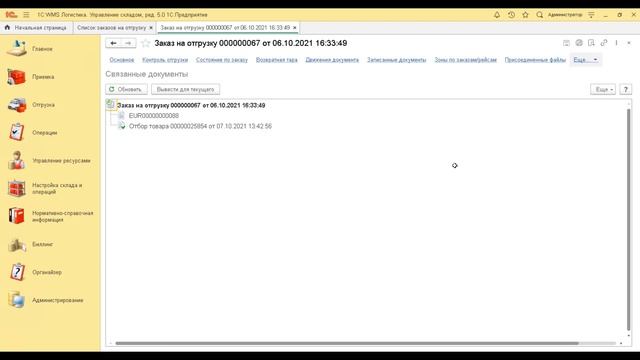
Task: Open Записанные документы link
Action: (396, 60)
